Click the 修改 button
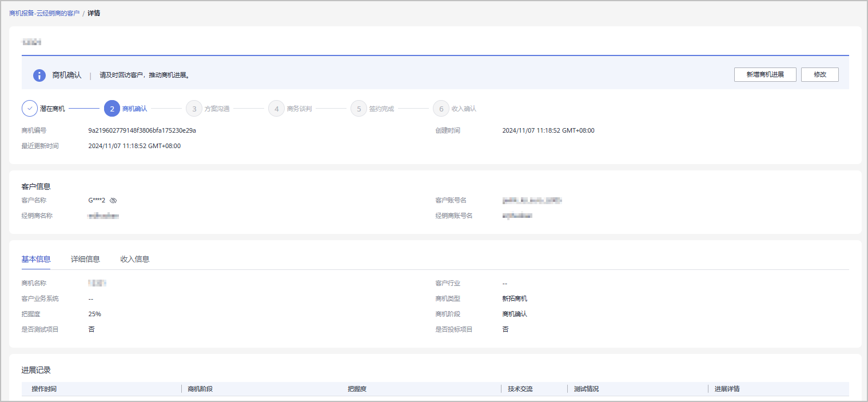The image size is (868, 402). point(819,75)
